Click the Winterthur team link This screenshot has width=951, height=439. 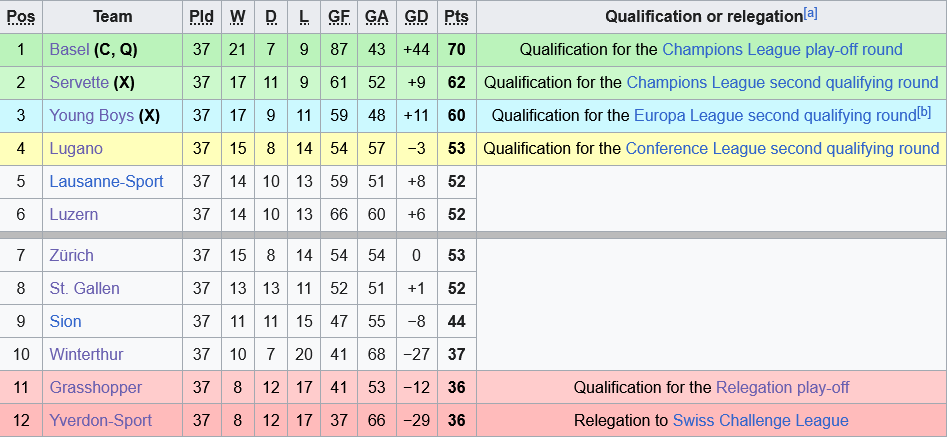click(87, 354)
